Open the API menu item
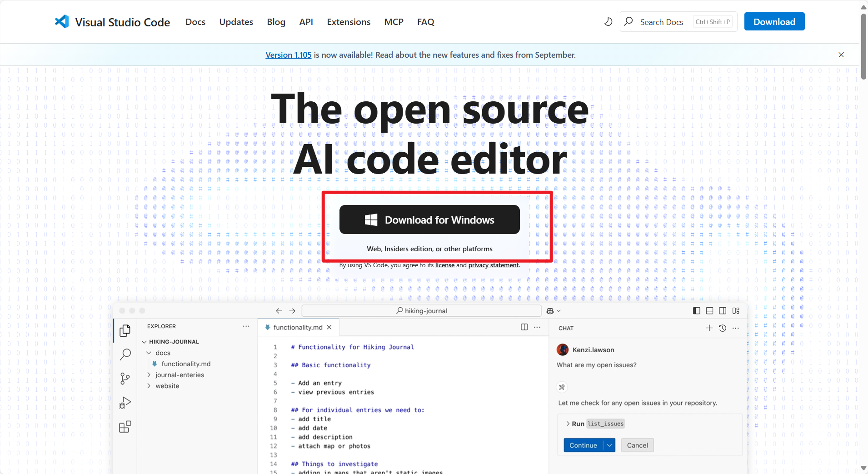This screenshot has height=474, width=868. pos(306,22)
